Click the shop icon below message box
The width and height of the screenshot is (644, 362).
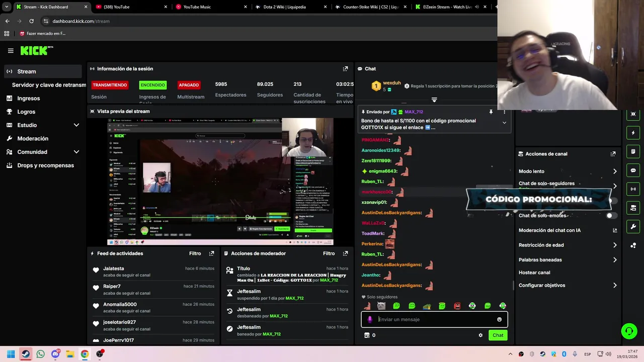pos(367,335)
